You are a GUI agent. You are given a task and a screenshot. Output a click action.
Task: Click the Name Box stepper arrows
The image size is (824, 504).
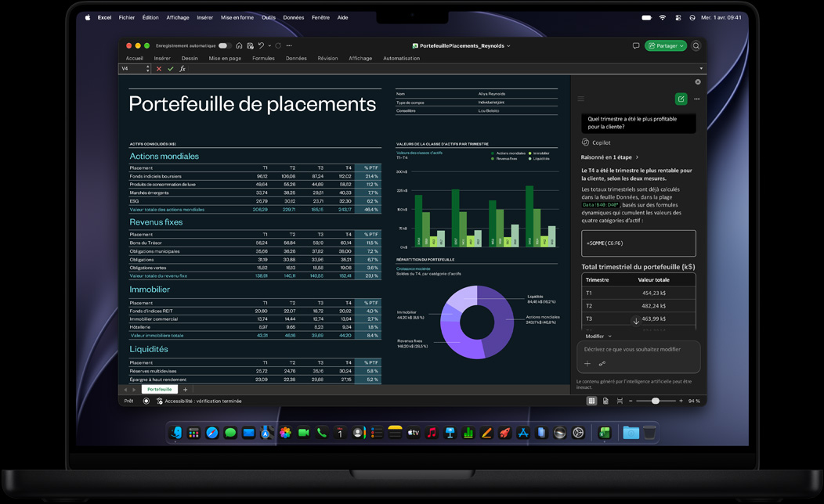coord(148,69)
